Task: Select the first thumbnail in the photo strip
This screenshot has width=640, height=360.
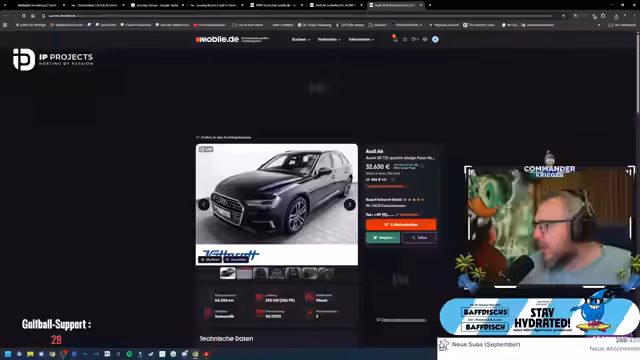Action: [227, 273]
